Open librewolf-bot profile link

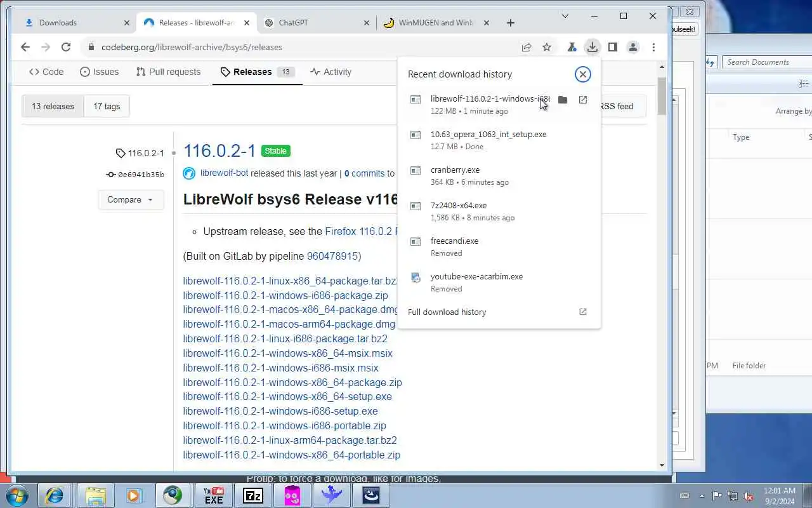coord(224,173)
